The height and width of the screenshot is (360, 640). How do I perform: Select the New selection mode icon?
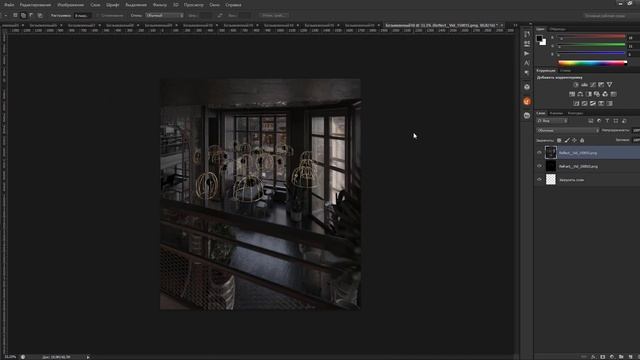15,15
